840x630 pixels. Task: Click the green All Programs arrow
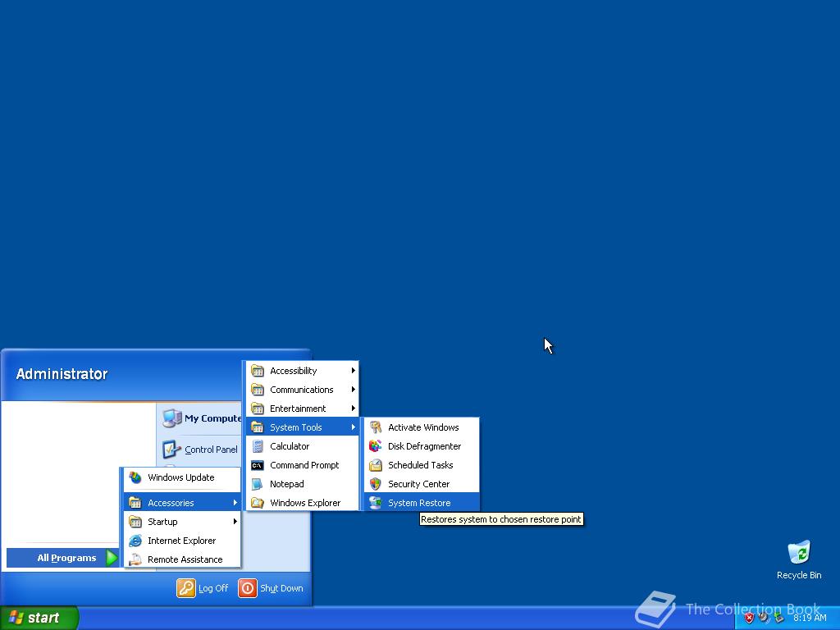[112, 558]
